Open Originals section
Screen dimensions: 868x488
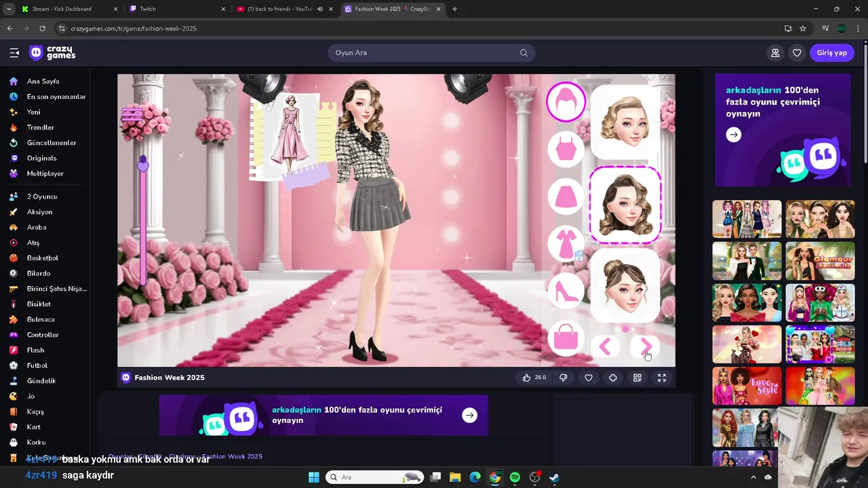tap(45, 158)
